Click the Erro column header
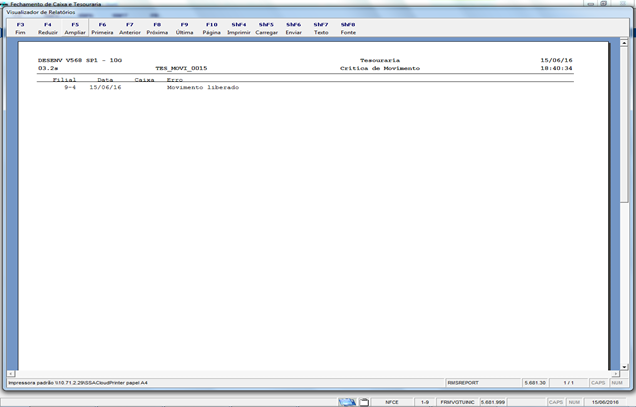Image resolution: width=636 pixels, height=407 pixels. [x=175, y=80]
